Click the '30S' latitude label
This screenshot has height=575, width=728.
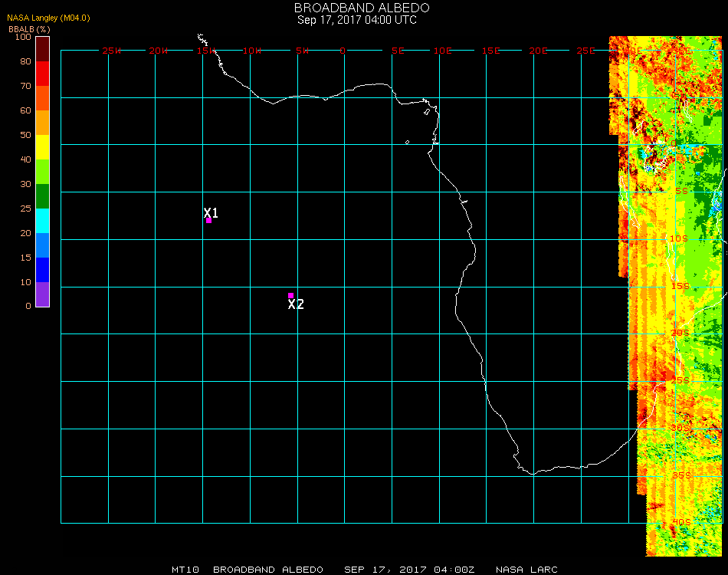pyautogui.click(x=680, y=428)
